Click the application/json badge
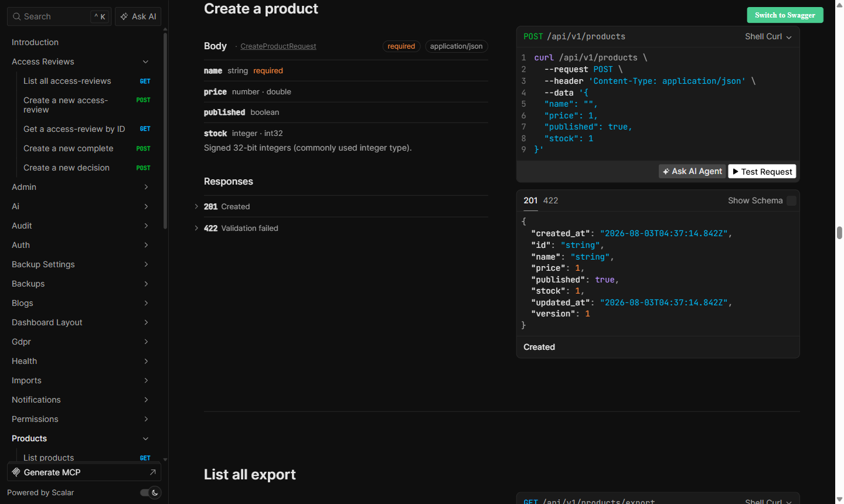This screenshot has width=844, height=504. 456,46
